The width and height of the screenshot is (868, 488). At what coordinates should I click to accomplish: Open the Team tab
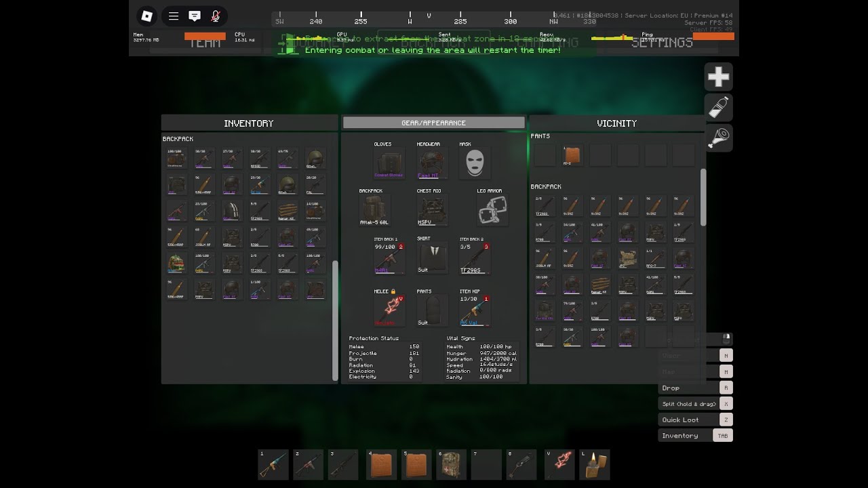point(205,42)
